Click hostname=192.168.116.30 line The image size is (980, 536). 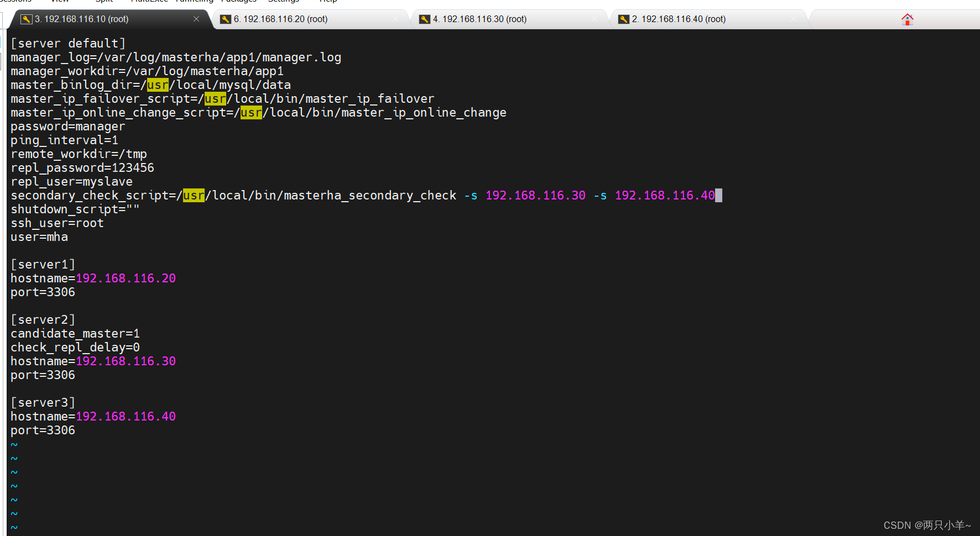pyautogui.click(x=93, y=361)
